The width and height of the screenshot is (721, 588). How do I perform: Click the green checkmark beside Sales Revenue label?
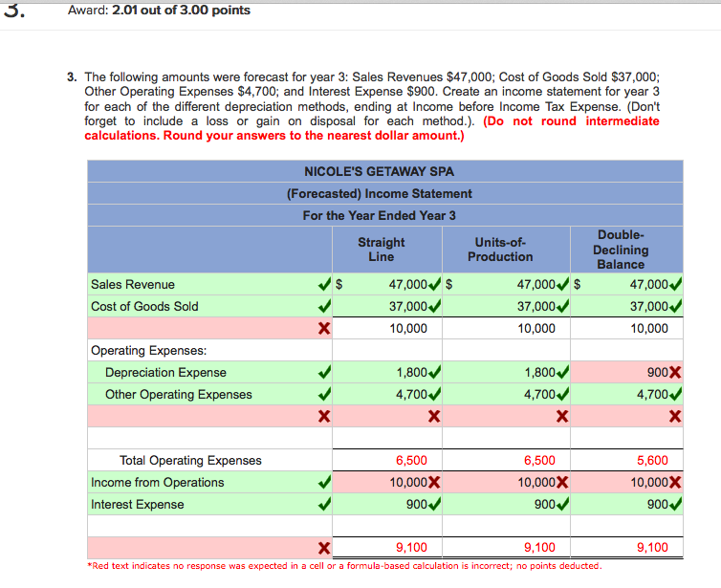click(x=324, y=285)
